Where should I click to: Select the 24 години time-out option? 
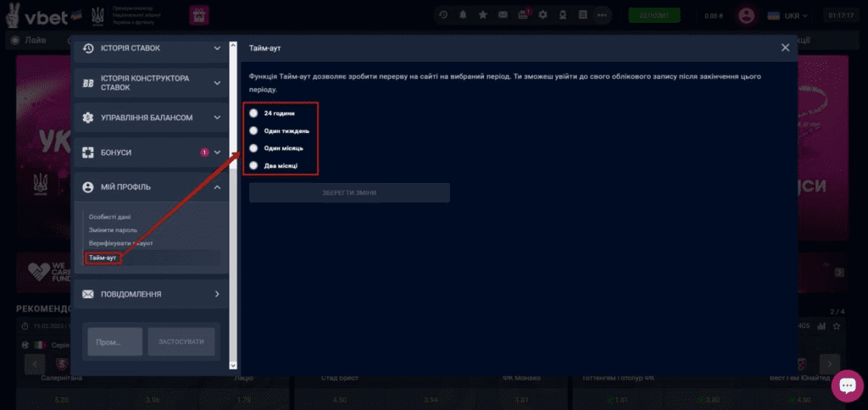pos(253,113)
